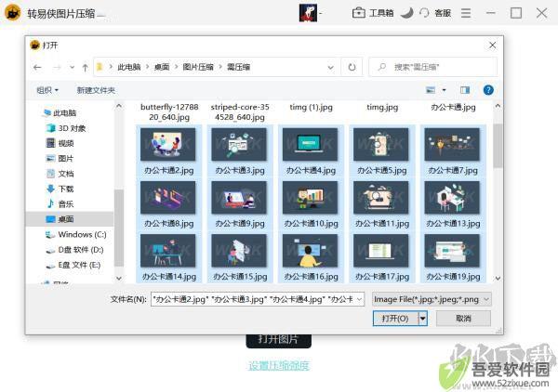Expand the 打开 button split arrow
The height and width of the screenshot is (392, 558).
click(423, 318)
